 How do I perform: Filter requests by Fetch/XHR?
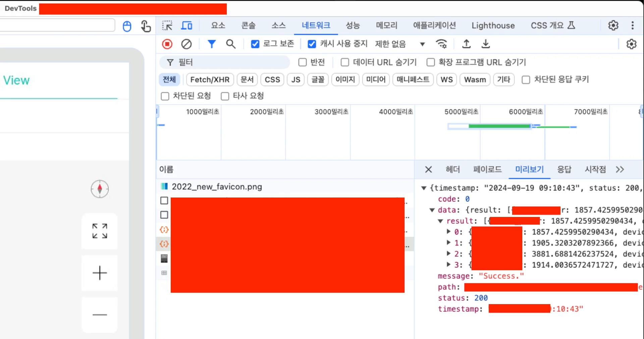pos(210,79)
